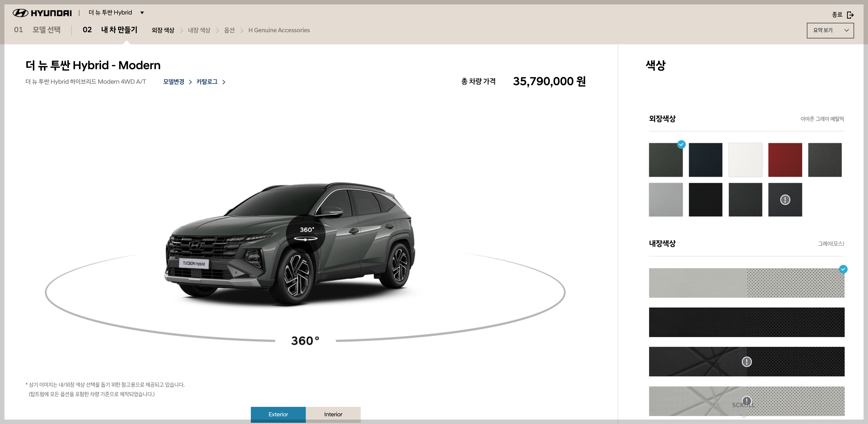Go to the 내장 색상 step
The image size is (868, 424).
pos(199,30)
